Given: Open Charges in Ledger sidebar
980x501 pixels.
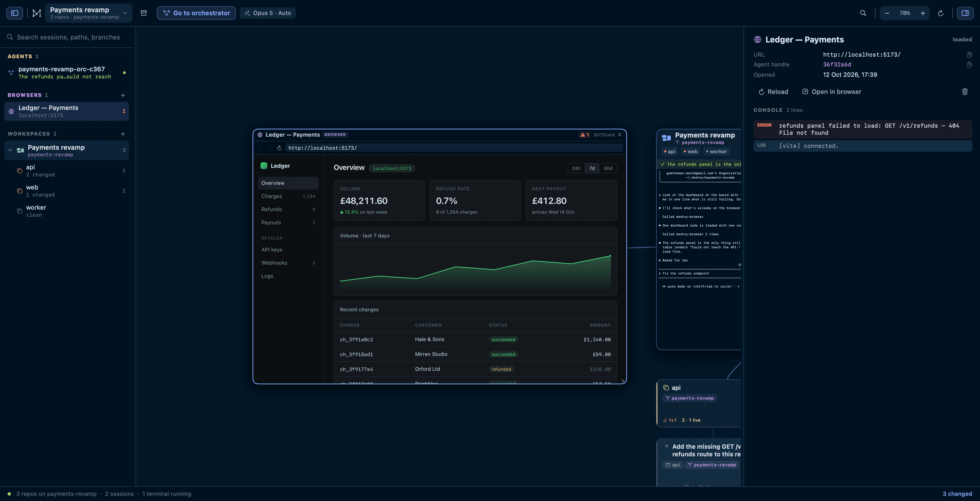Looking at the screenshot, I should (x=288, y=196).
